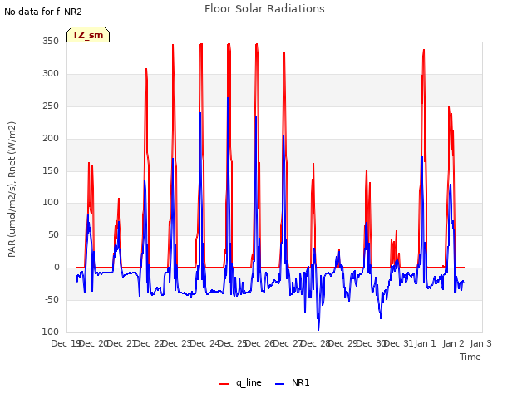Click the chart title Floor Solar Radiations
This screenshot has width=532, height=399.
[x=264, y=9]
